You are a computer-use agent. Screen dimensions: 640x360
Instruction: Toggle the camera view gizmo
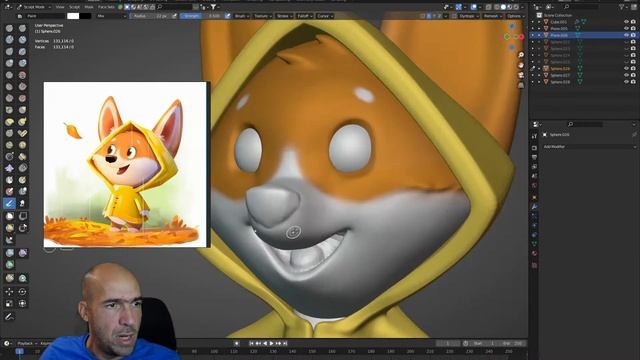[521, 75]
